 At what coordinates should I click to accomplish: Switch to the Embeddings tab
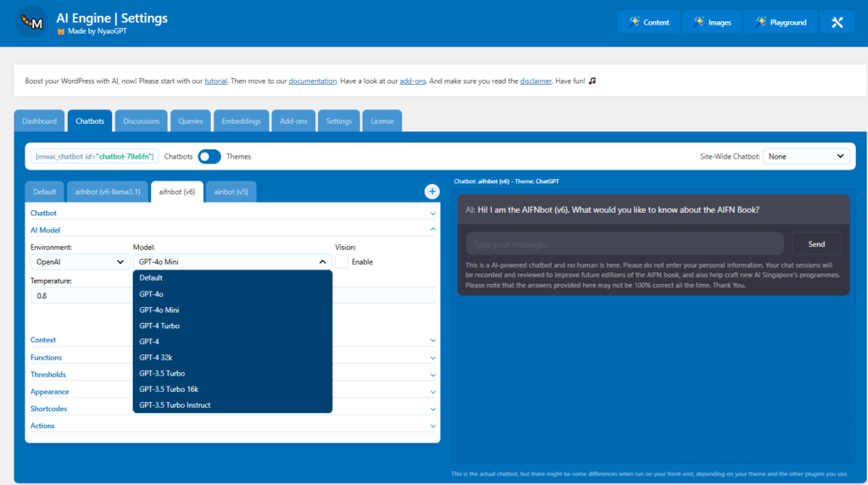pyautogui.click(x=241, y=121)
